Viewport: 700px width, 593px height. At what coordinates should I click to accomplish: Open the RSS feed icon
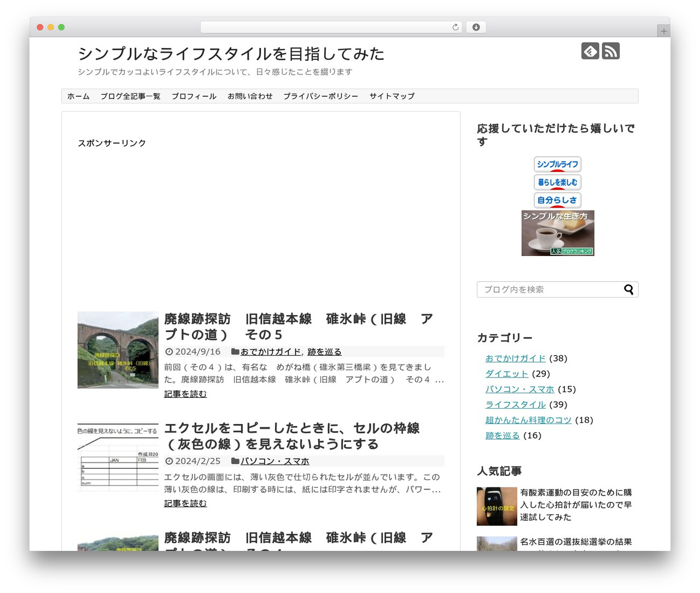point(611,51)
